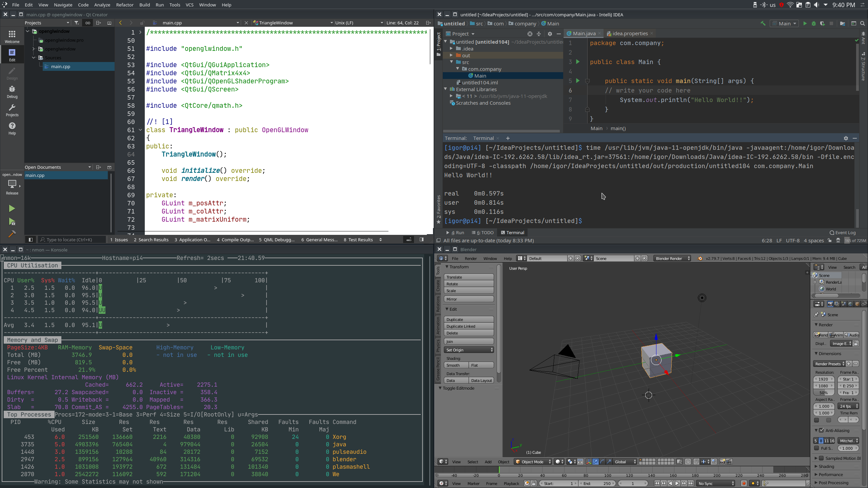Open Set Origin dropdown in Blender
Screen dimensions: 868x488
(469, 350)
